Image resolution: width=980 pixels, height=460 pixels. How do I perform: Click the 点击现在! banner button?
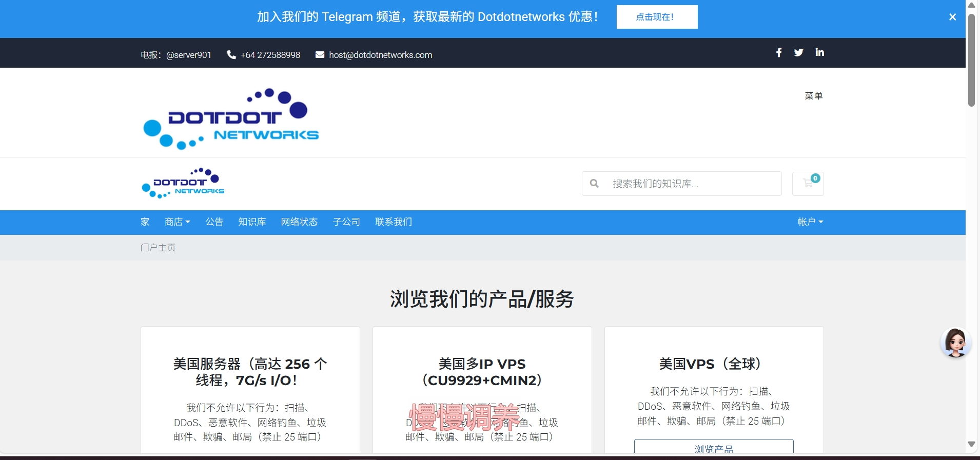click(657, 17)
